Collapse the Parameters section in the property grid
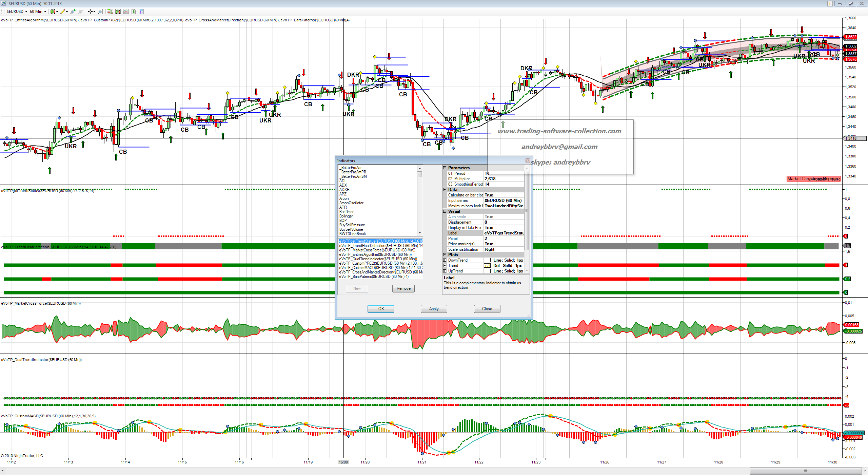 coord(445,168)
